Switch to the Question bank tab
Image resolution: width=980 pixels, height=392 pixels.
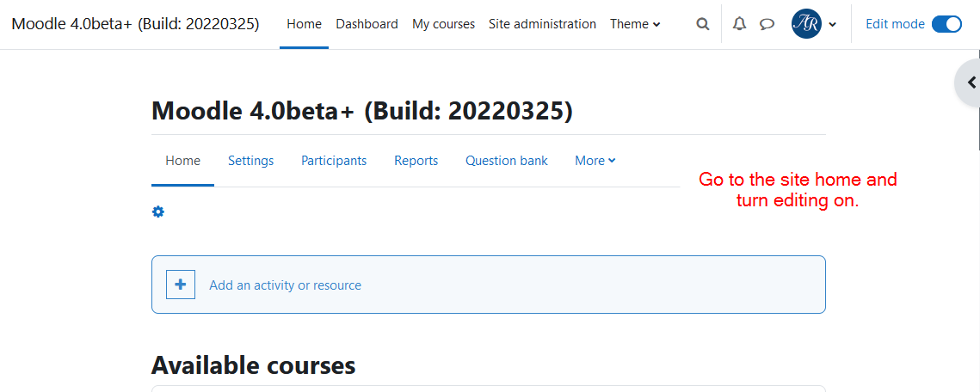tap(506, 161)
